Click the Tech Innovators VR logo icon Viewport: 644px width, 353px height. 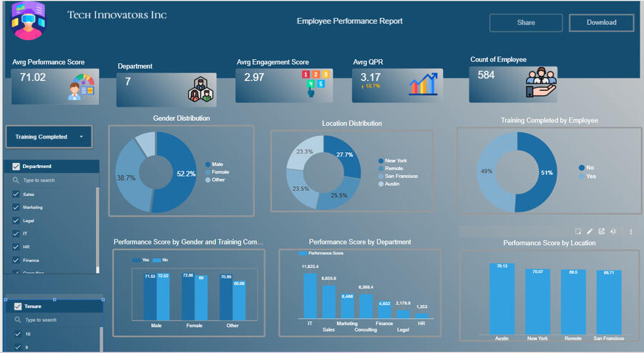29,22
